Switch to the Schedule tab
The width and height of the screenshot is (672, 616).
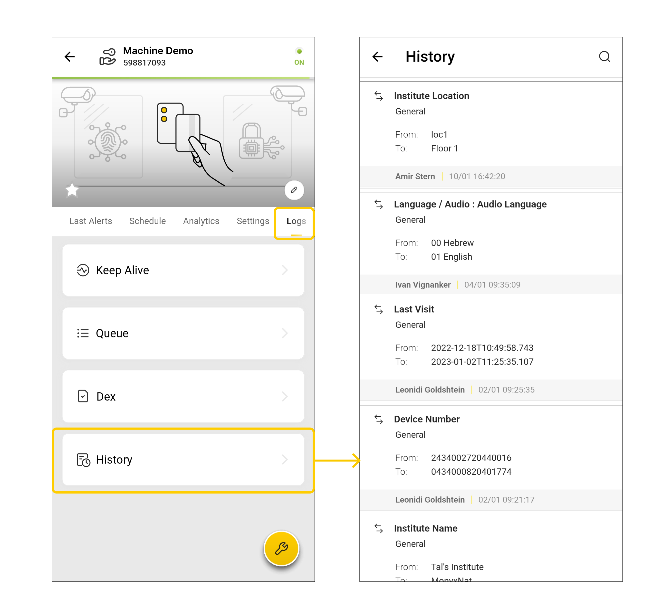(x=147, y=221)
